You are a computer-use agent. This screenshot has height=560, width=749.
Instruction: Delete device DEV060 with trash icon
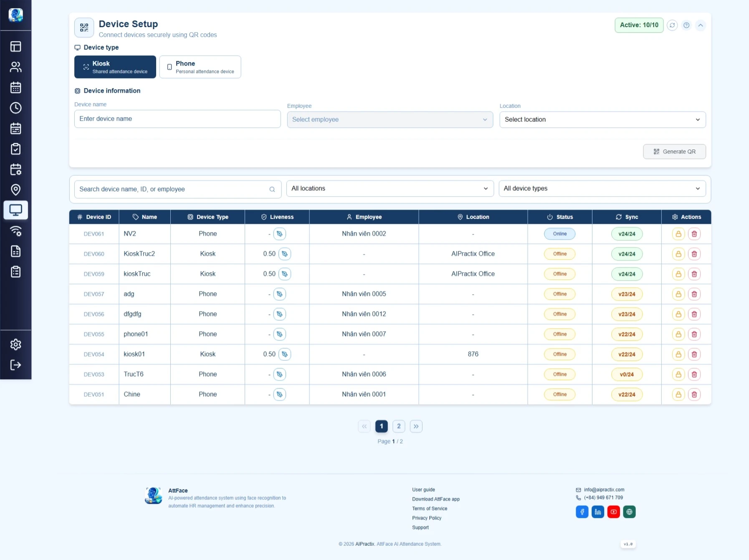click(694, 254)
